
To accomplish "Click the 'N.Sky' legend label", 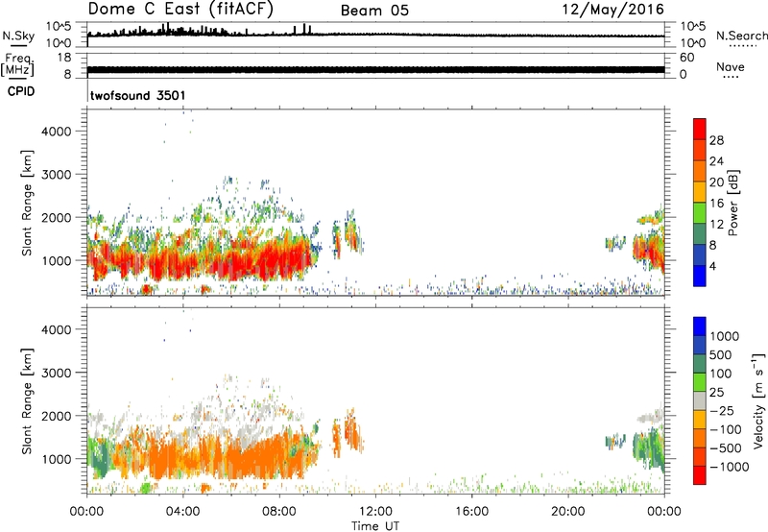I will point(18,36).
